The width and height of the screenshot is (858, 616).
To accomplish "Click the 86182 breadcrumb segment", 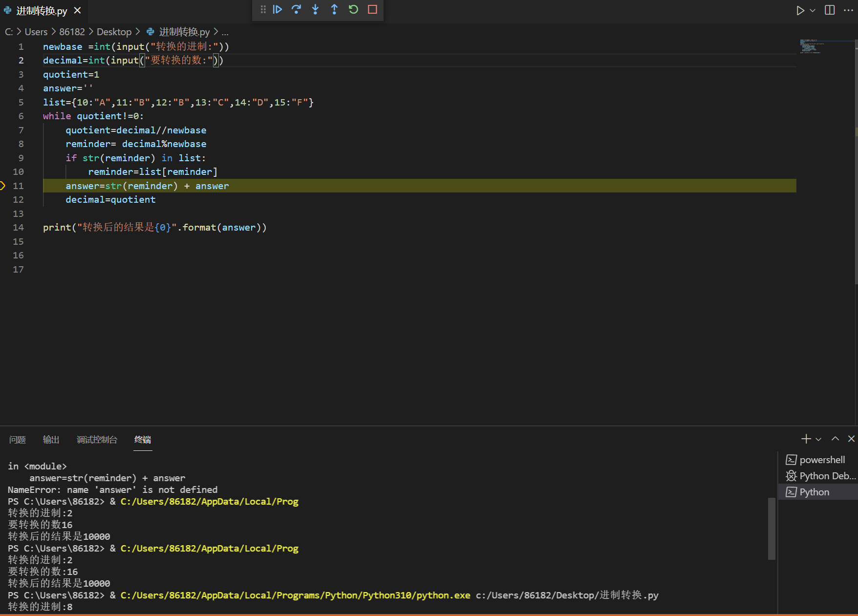I will tap(72, 32).
